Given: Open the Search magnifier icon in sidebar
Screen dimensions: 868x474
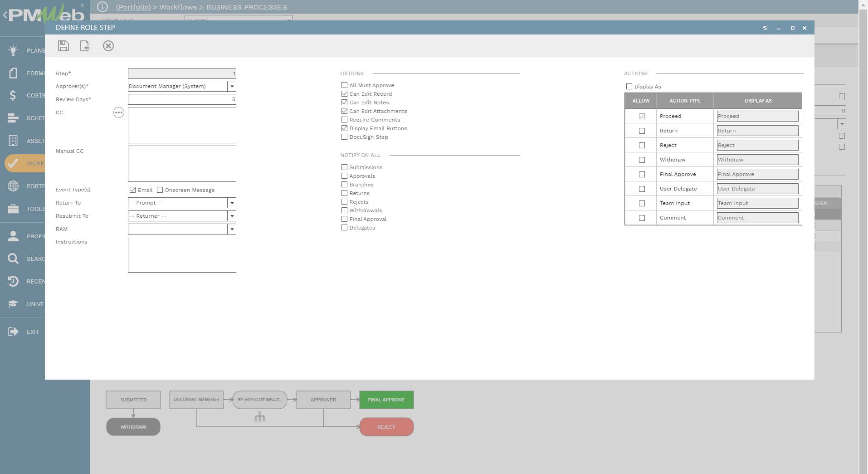Looking at the screenshot, I should 13,259.
